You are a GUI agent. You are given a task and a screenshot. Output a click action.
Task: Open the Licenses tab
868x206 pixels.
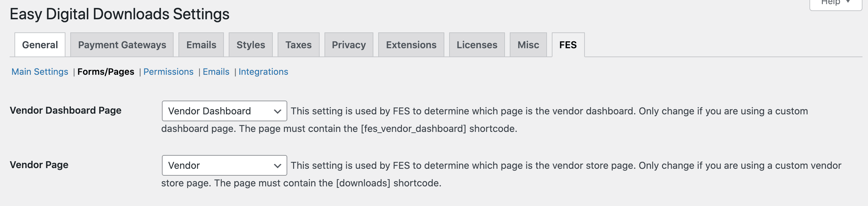(477, 45)
